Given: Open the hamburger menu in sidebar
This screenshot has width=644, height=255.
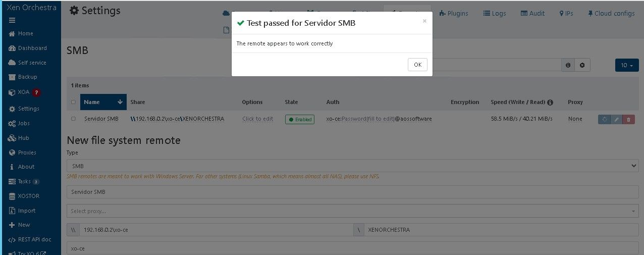Looking at the screenshot, I should point(12,20).
